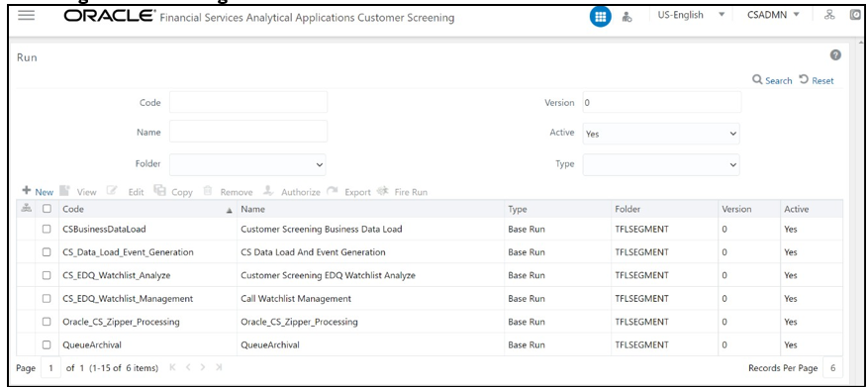Click View in the run toolbar

point(78,192)
